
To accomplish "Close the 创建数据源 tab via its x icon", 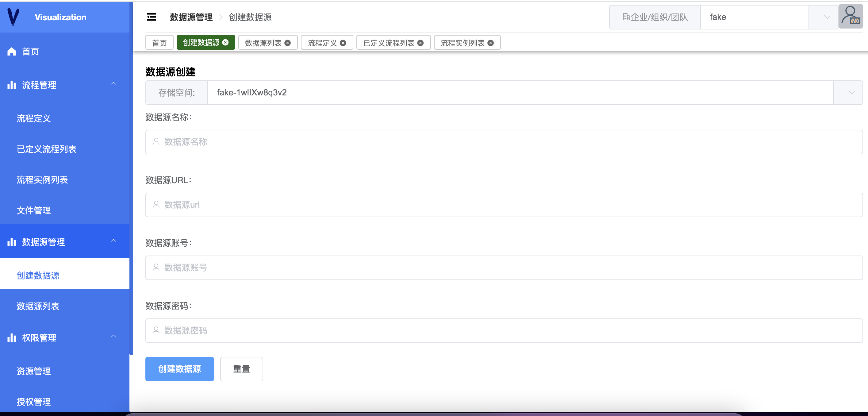I will [x=225, y=42].
